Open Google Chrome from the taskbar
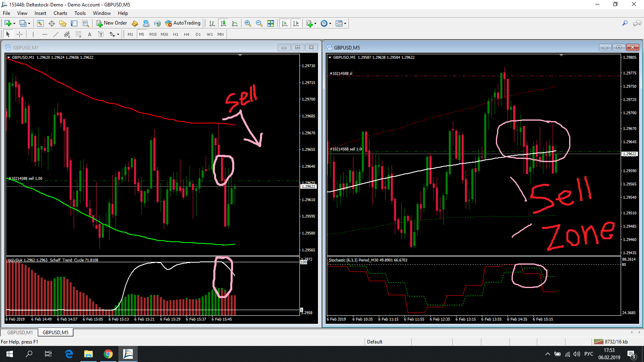Viewport: 644px width, 362px height. (108, 354)
